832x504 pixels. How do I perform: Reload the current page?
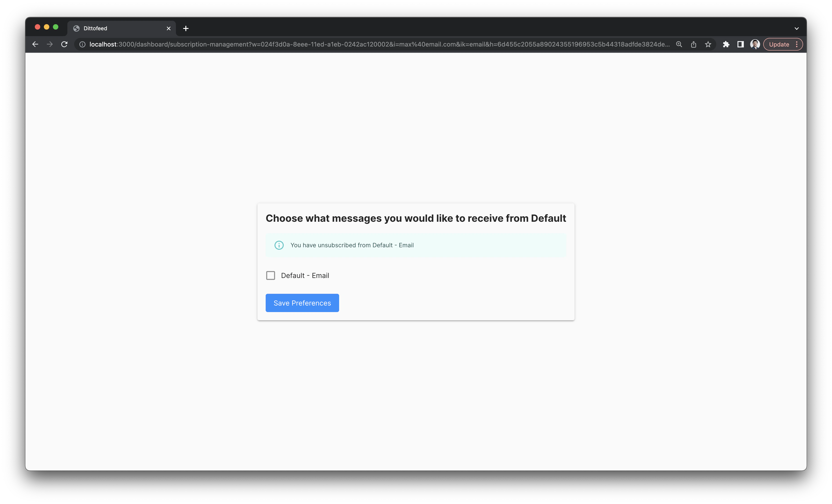64,44
